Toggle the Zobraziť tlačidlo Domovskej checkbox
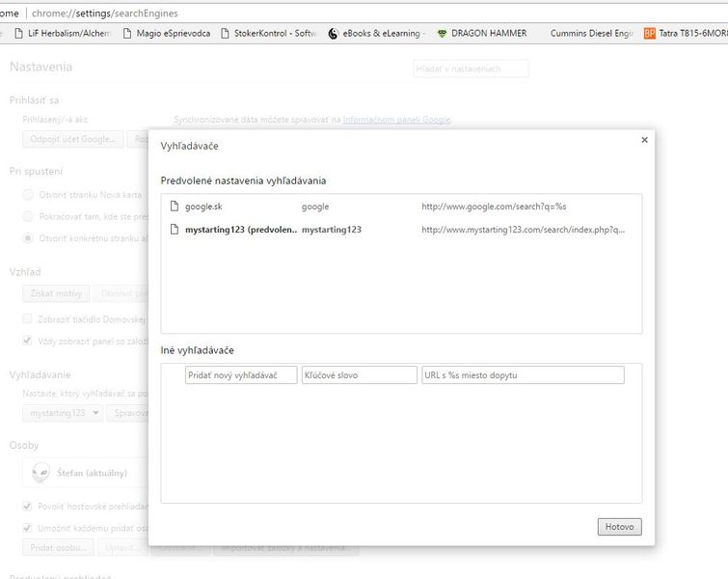 (x=28, y=317)
